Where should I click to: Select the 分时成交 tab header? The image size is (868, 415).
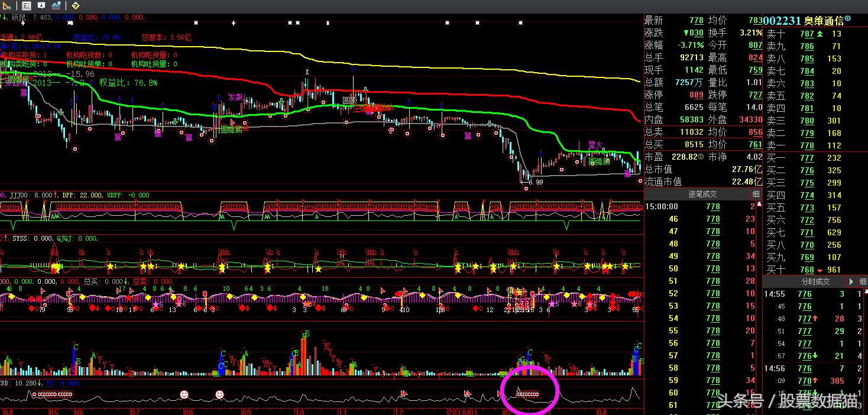(815, 282)
